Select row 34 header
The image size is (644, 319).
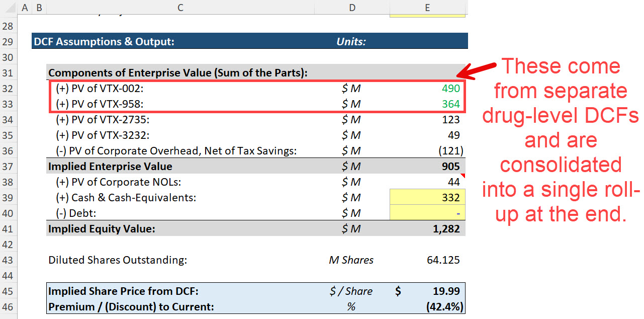point(9,119)
